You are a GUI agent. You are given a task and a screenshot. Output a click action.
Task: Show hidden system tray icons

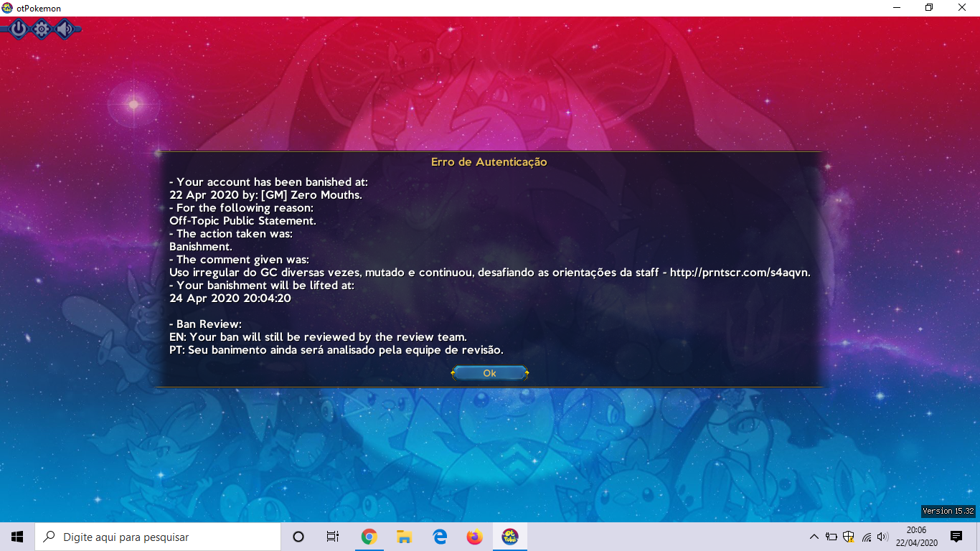pyautogui.click(x=814, y=537)
